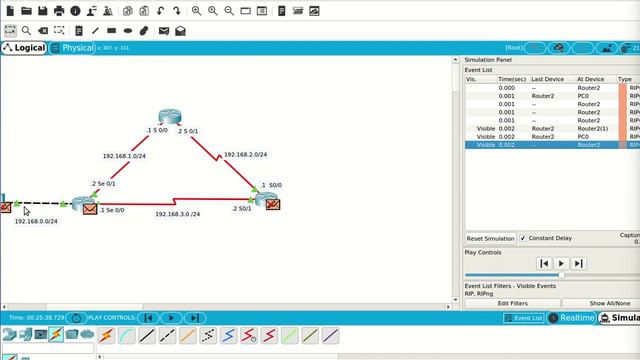Choose the Connections lightning category

[x=56, y=335]
